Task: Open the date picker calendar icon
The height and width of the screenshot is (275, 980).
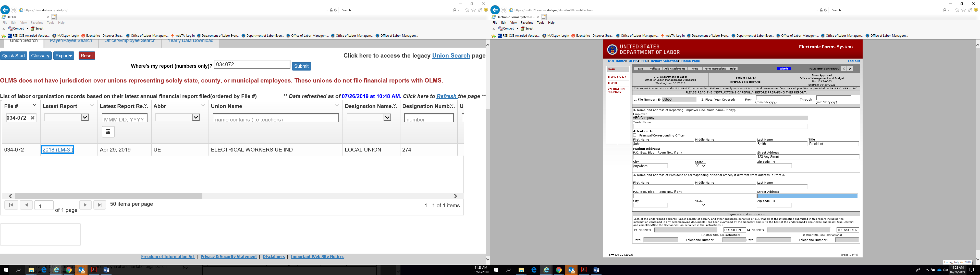Action: pos(108,131)
